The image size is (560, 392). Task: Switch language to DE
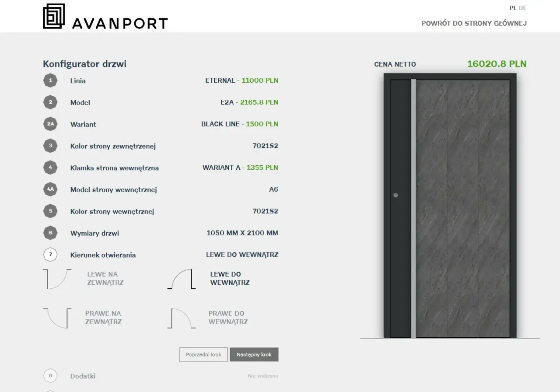pos(522,8)
